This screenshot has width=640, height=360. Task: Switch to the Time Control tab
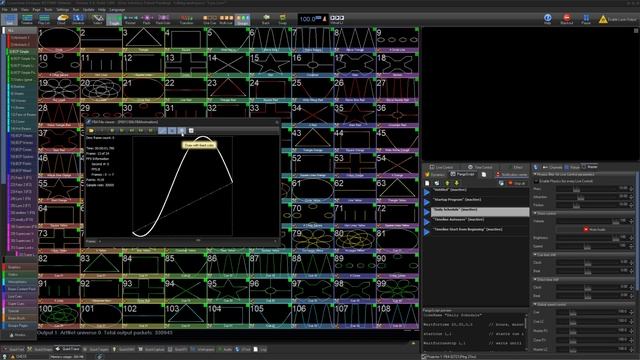480,167
